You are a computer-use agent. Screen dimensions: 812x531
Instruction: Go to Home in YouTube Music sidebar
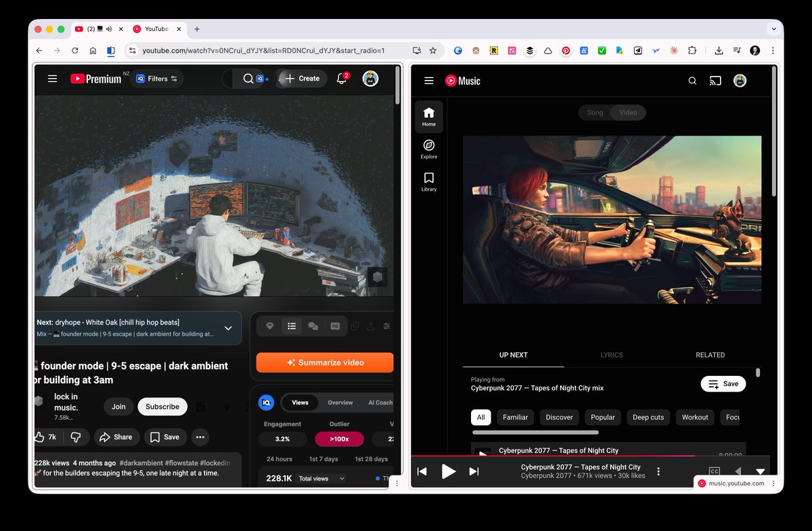tap(429, 116)
